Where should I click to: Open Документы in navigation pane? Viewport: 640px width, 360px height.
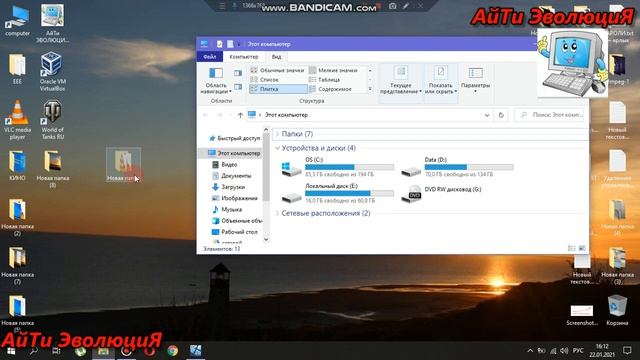point(231,176)
